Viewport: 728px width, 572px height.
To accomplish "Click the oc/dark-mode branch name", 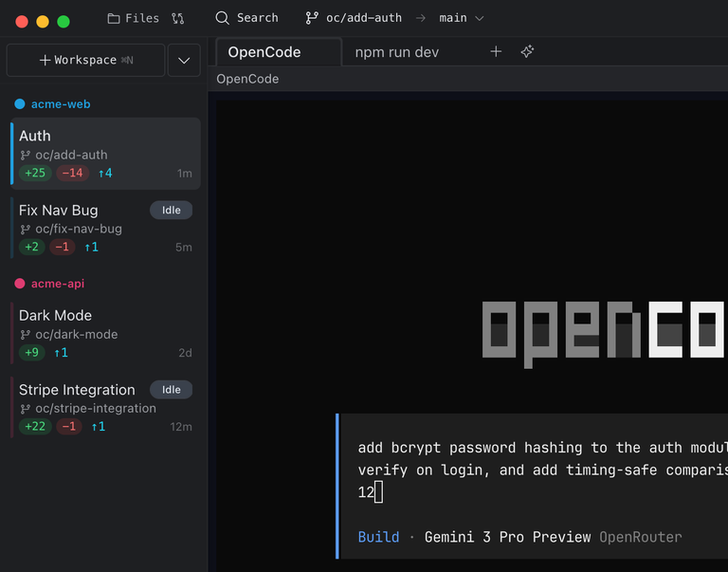I will tap(77, 335).
